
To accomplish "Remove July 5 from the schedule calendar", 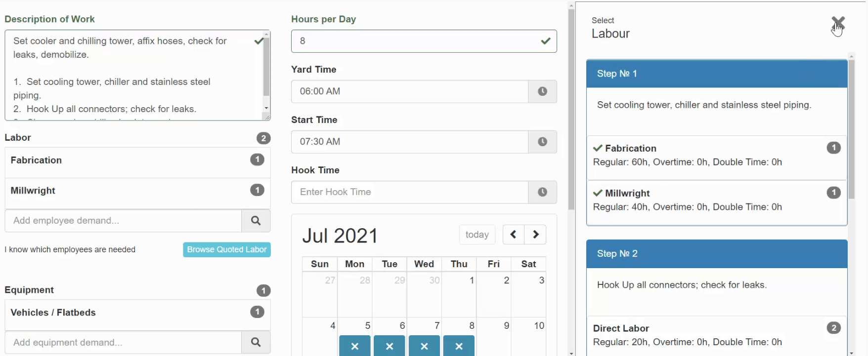I will [354, 346].
